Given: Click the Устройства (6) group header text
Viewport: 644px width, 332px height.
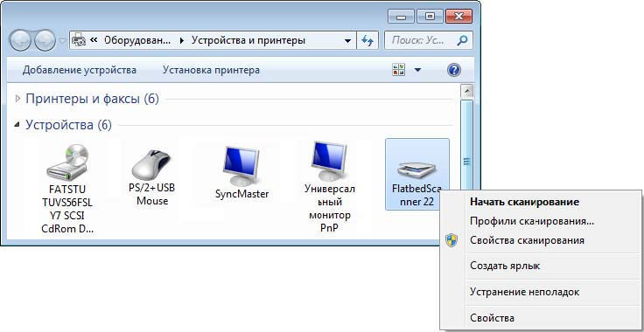Looking at the screenshot, I should [x=68, y=125].
